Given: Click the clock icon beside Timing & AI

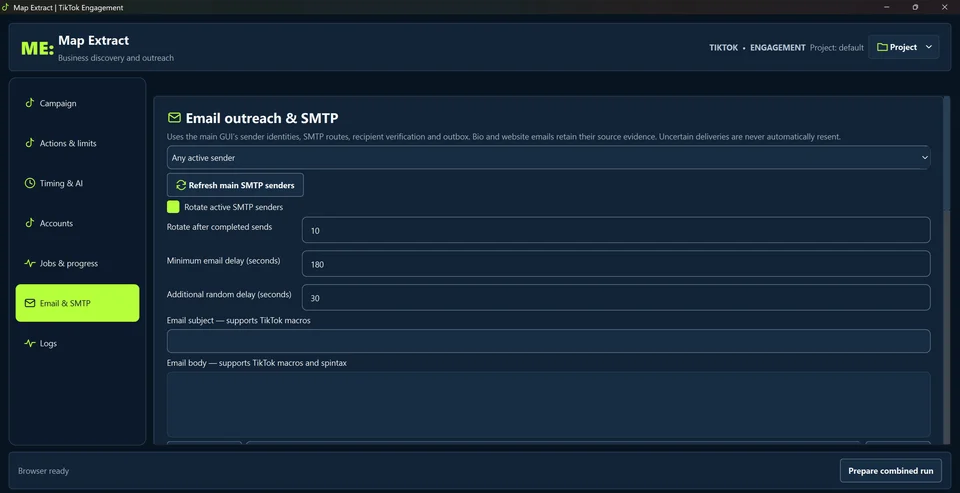Looking at the screenshot, I should (x=29, y=183).
